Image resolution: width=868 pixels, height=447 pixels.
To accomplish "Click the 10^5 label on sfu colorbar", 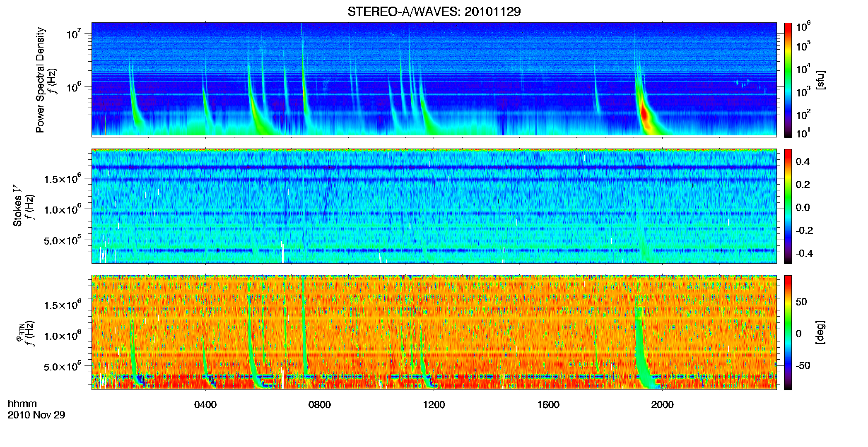I will tap(803, 46).
